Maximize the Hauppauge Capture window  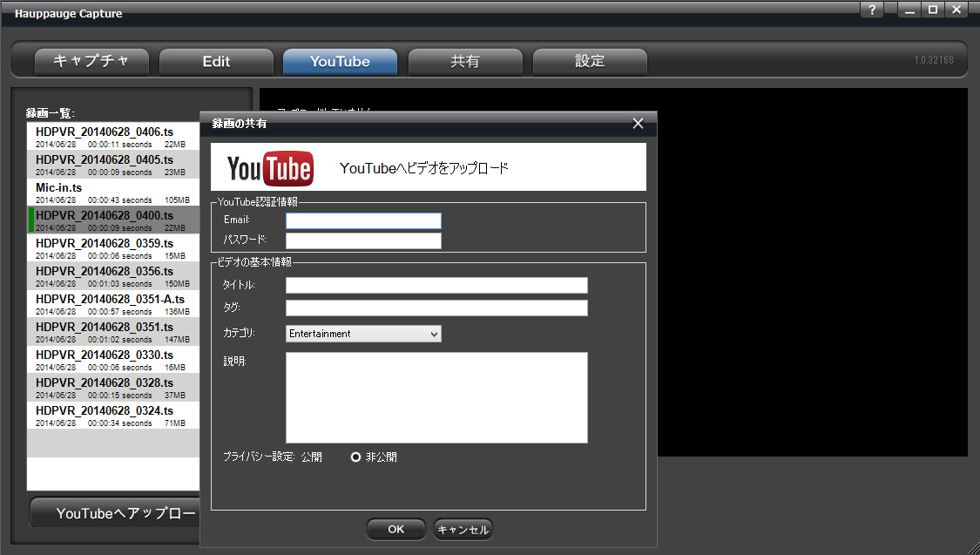pos(932,10)
